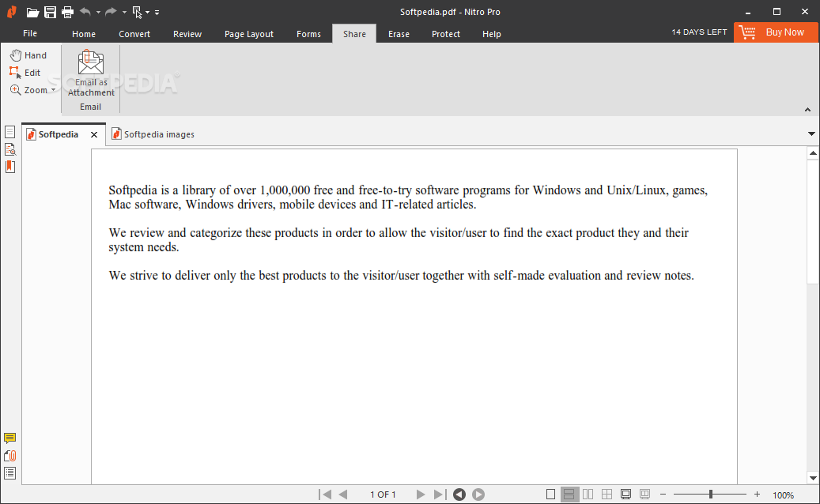
Task: Go to the first page
Action: [325, 494]
